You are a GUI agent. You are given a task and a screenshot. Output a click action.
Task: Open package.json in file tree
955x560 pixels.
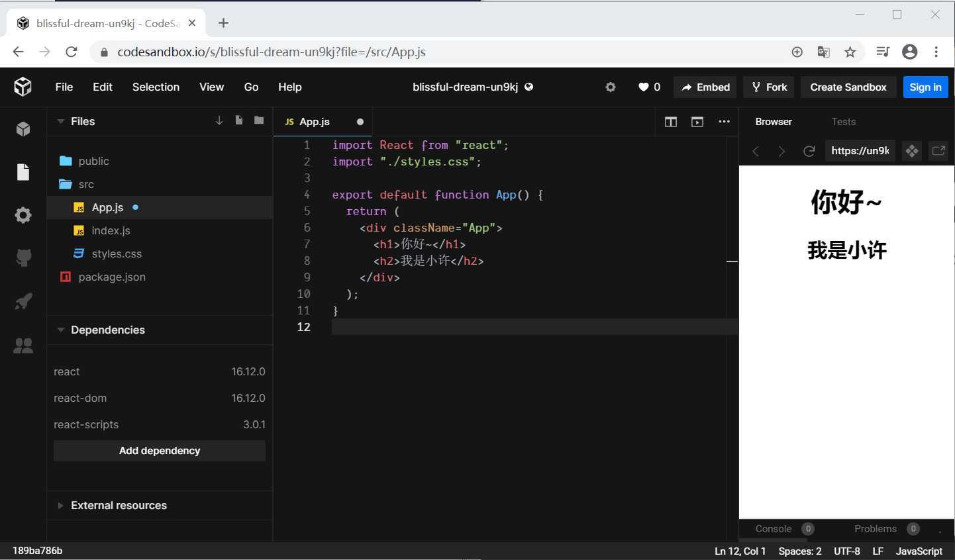[x=160, y=277]
